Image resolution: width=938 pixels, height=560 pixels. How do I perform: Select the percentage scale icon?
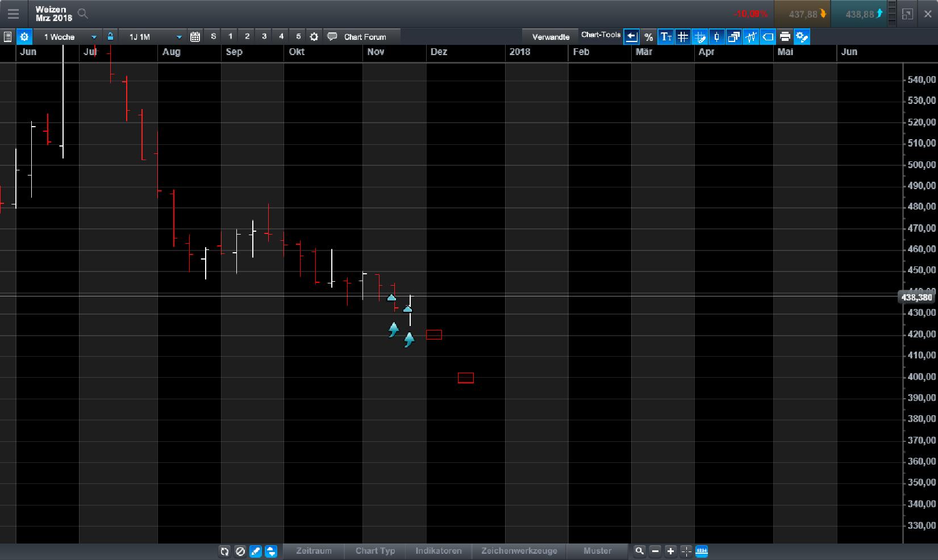[648, 36]
